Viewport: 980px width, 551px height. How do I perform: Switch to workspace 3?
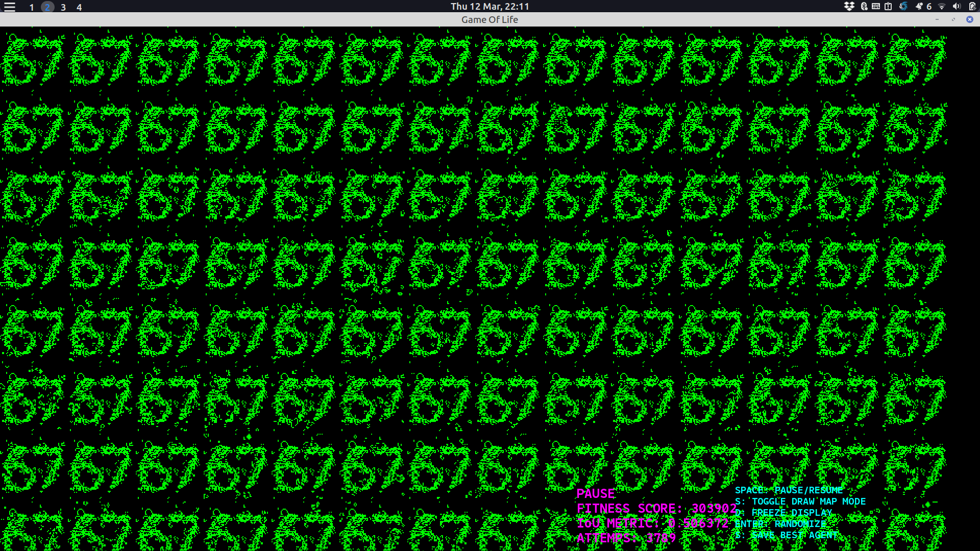click(63, 7)
